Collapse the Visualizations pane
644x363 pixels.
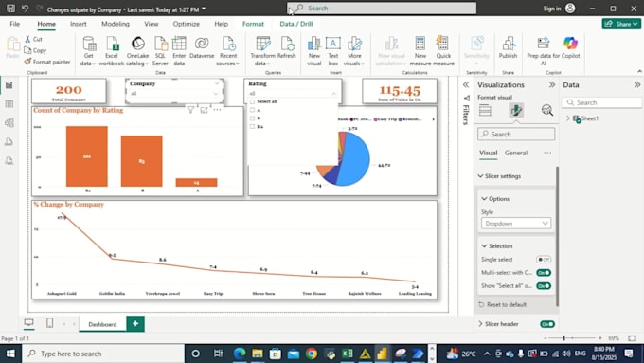[x=551, y=84]
